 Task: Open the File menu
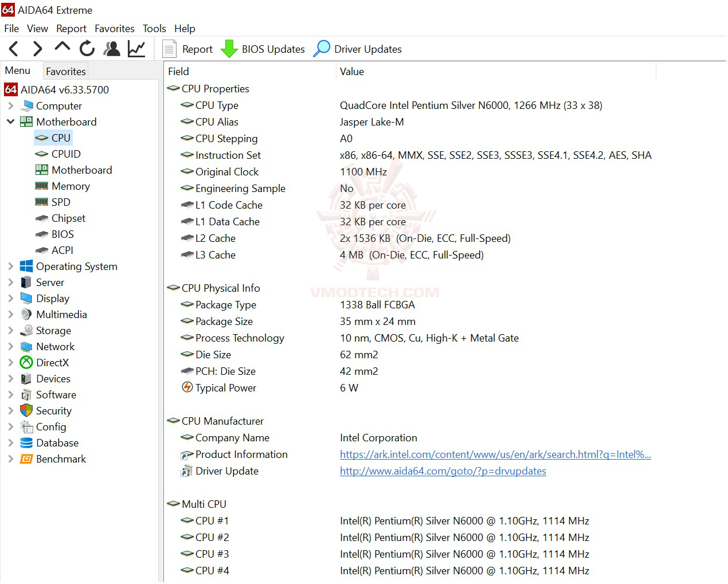[x=11, y=29]
